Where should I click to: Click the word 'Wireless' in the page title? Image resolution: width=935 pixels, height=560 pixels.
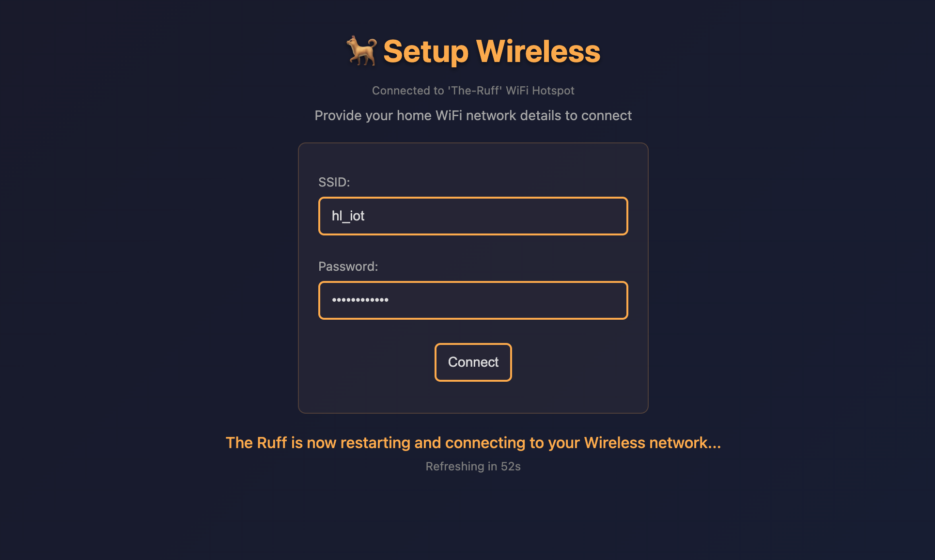tap(540, 51)
